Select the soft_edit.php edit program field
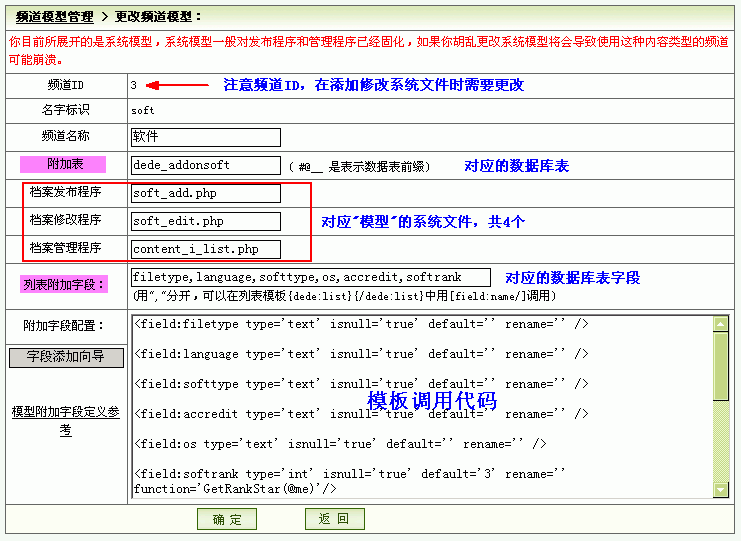 [x=206, y=221]
